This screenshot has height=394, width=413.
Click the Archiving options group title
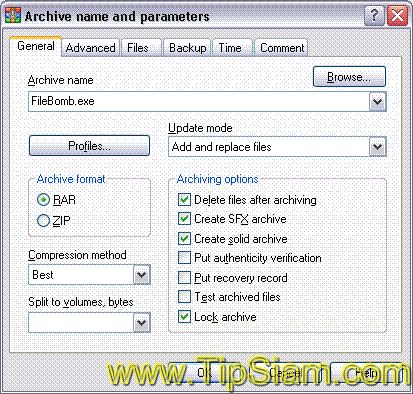tap(218, 179)
